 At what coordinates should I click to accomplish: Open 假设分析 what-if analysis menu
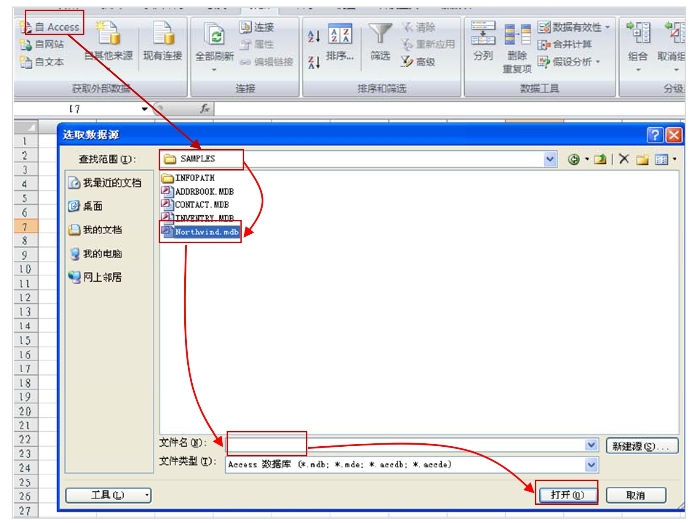coord(569,62)
